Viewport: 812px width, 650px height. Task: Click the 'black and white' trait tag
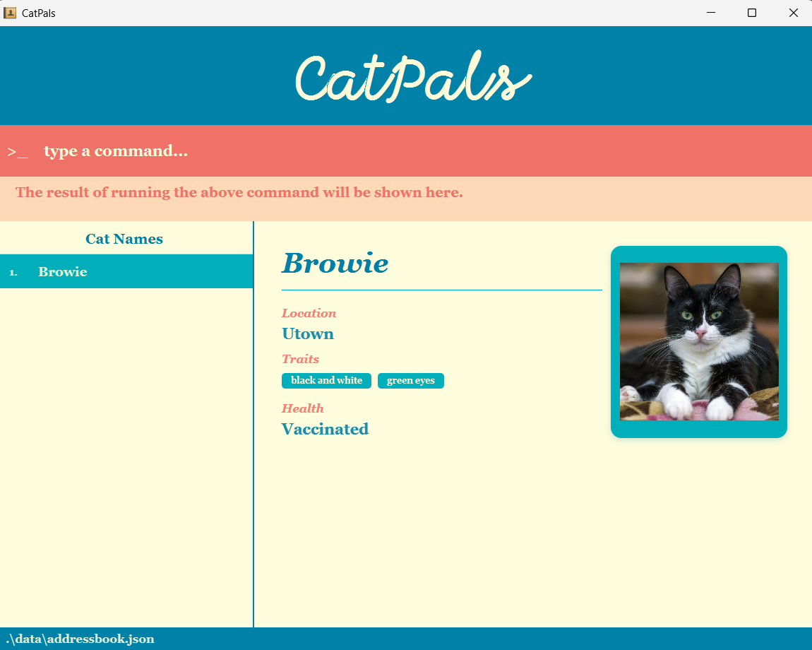(326, 380)
